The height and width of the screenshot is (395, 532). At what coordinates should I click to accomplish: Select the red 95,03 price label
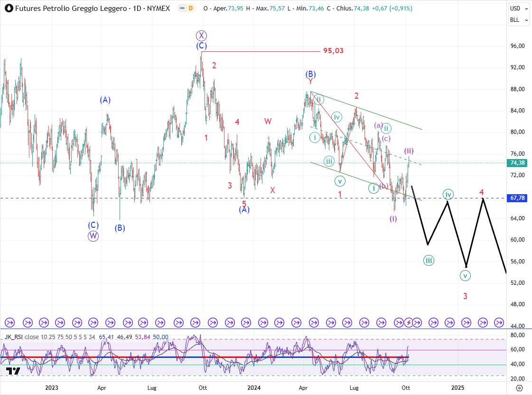(x=333, y=51)
